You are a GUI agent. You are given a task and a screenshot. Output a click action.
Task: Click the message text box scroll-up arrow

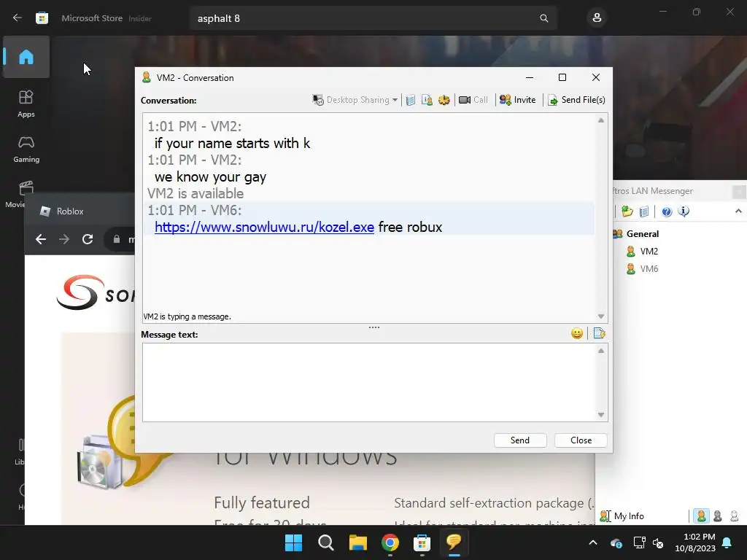(x=601, y=351)
